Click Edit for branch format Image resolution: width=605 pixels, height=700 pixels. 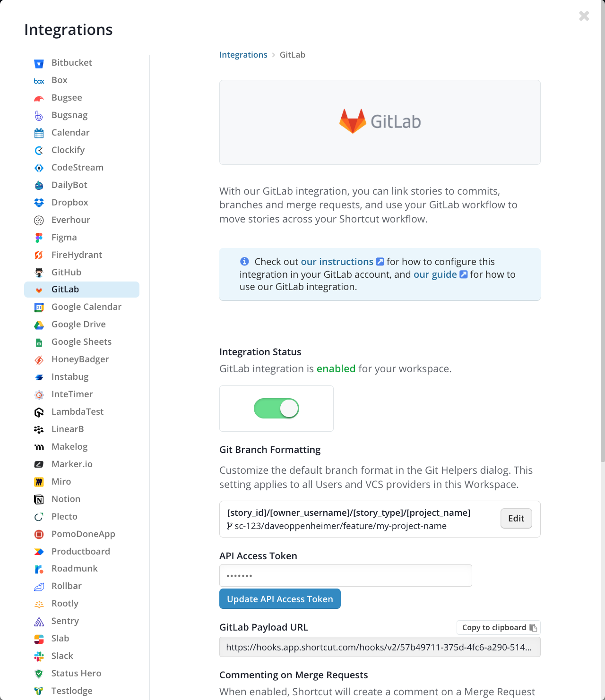516,519
